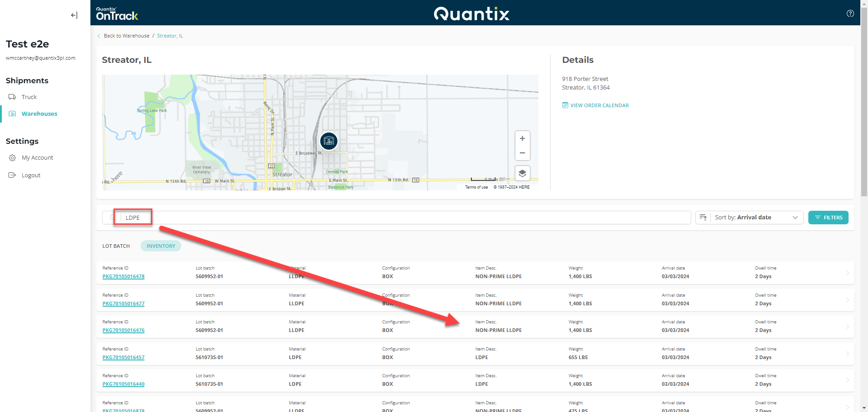Image resolution: width=868 pixels, height=412 pixels.
Task: Click the warehouse marker on the map
Action: tap(329, 141)
